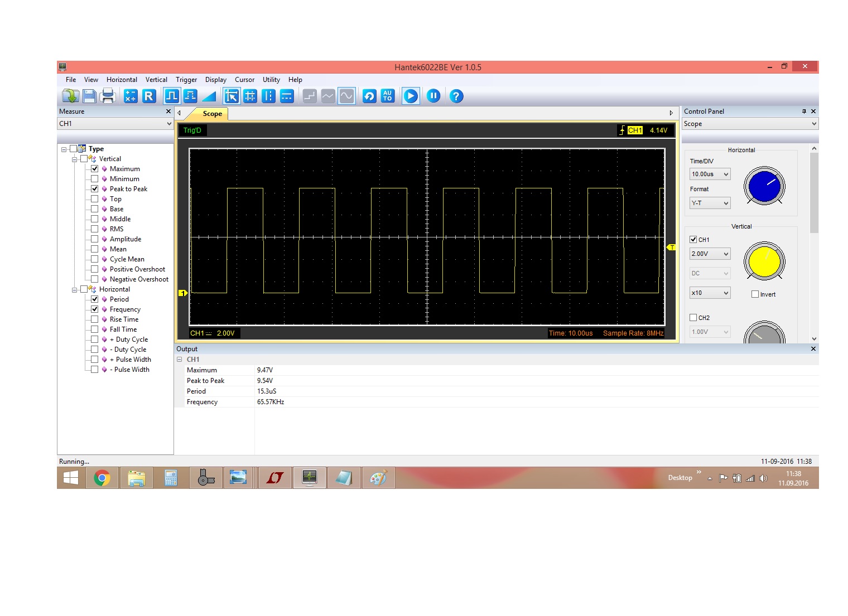Start acquisition with the Run play button

click(x=411, y=96)
